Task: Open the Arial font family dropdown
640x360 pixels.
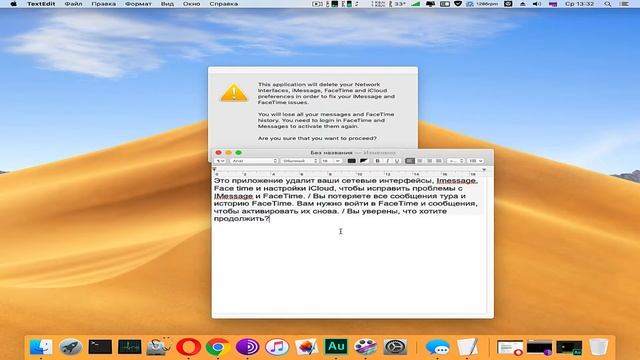Action: [x=253, y=161]
